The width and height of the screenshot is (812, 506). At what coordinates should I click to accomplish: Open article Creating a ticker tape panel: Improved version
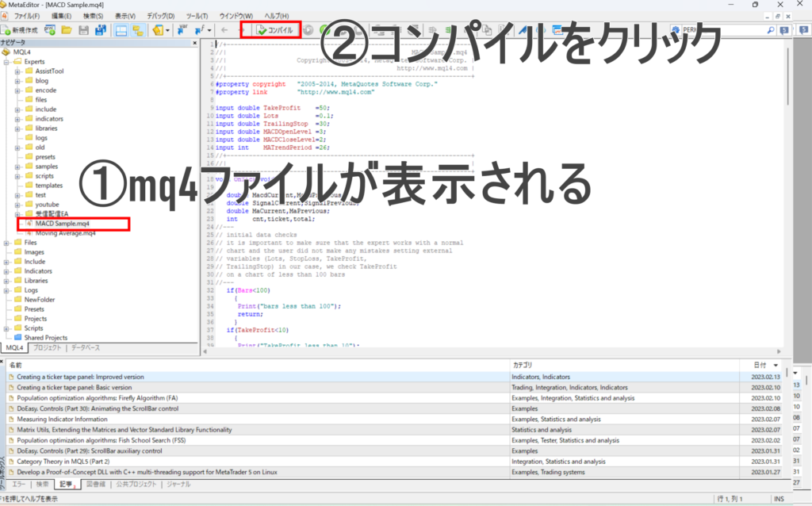(x=80, y=377)
